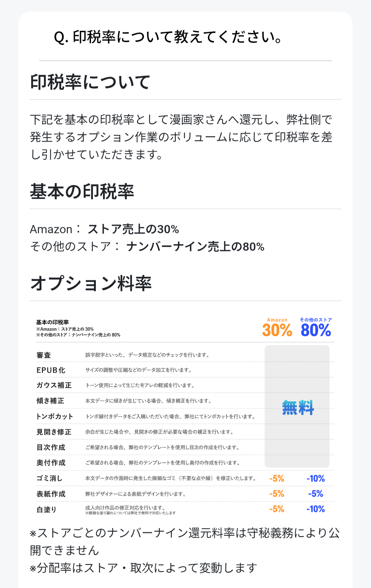
Task: Click the その他のストア ナンバーナイン売上の80% line
Action: point(147,247)
